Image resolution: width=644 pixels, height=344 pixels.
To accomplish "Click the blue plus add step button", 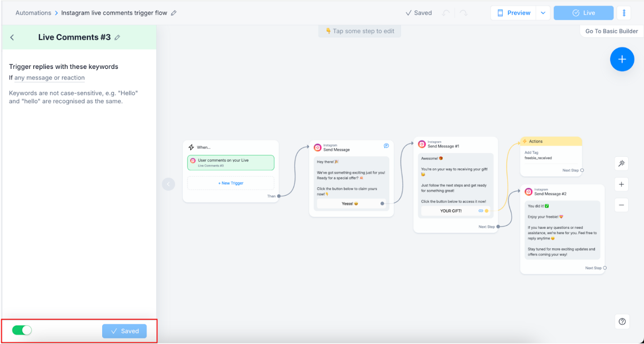I will click(x=622, y=59).
